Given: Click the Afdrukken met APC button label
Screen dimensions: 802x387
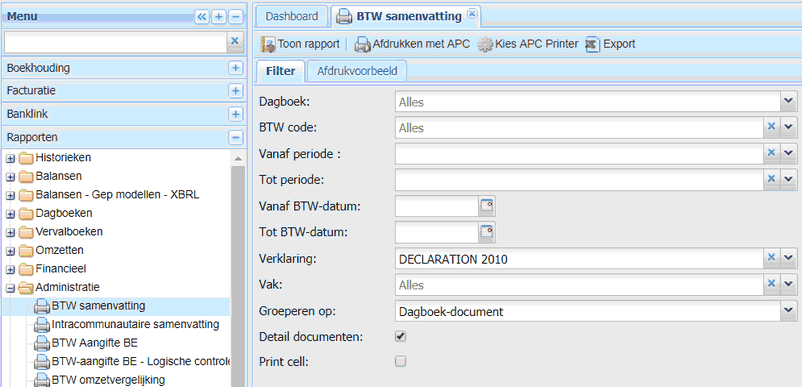Looking at the screenshot, I should pos(421,44).
